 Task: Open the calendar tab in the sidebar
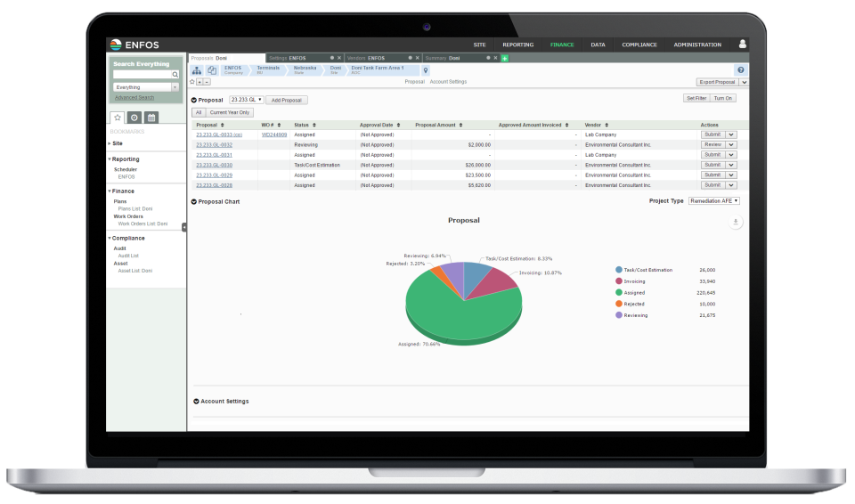151,118
